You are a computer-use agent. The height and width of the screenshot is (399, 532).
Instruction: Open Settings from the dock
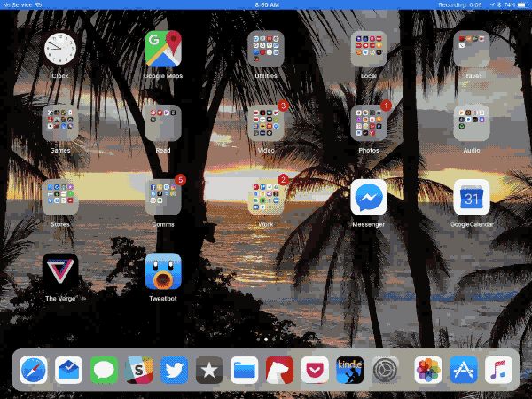pos(385,370)
